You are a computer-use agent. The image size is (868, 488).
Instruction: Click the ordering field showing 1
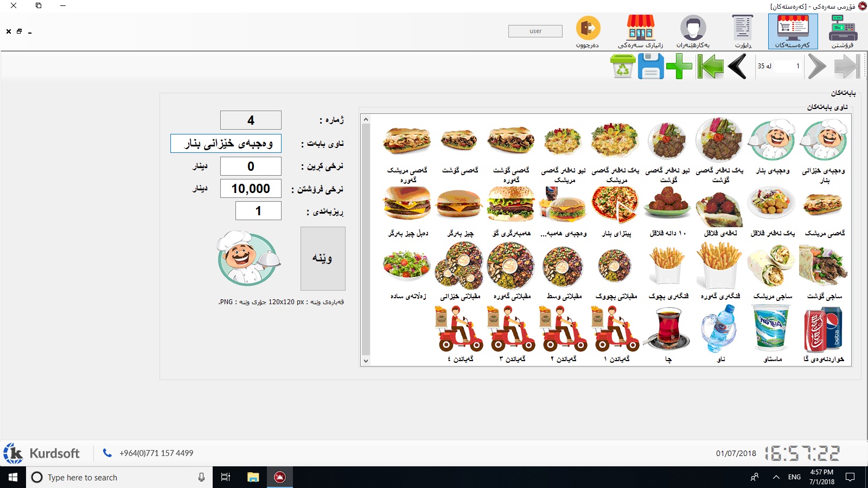(258, 210)
